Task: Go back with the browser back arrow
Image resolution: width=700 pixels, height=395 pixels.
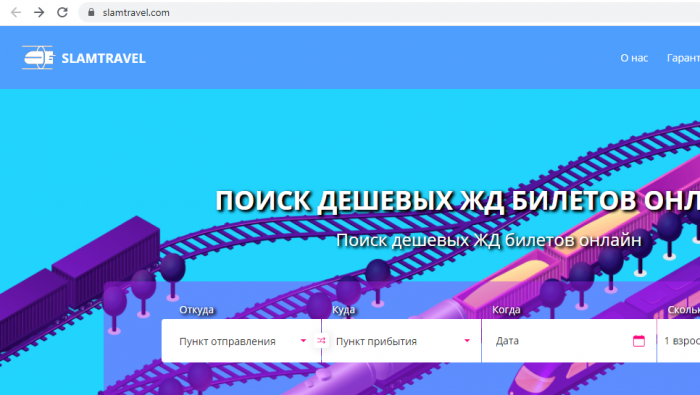Action: tap(16, 12)
